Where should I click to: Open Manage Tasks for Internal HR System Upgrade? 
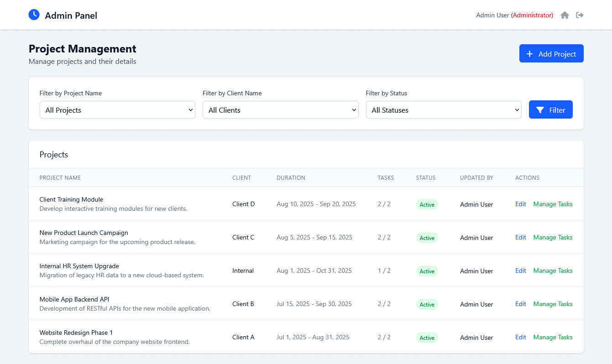[x=553, y=270]
